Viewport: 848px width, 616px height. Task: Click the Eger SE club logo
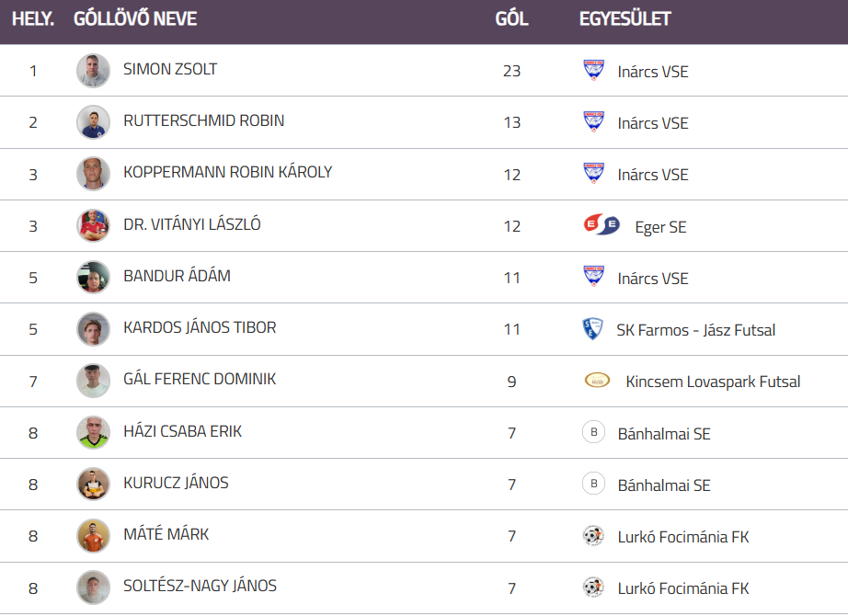[x=602, y=225]
